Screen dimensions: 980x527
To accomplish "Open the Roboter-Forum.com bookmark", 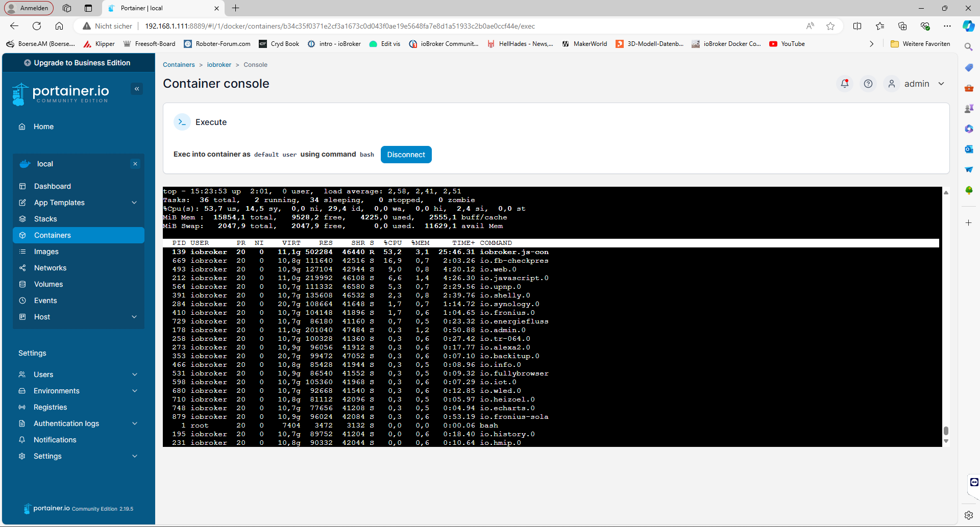I will [217, 44].
